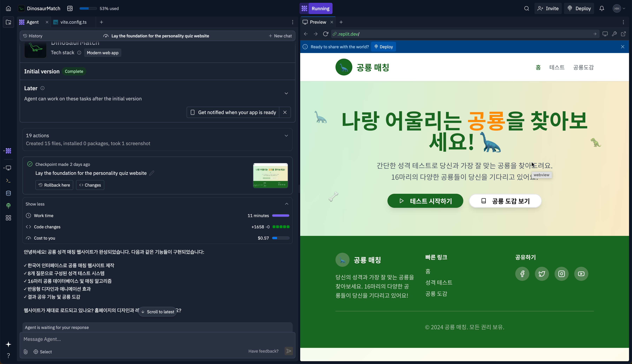Reload the preview page
Image resolution: width=632 pixels, height=364 pixels.
pos(325,34)
